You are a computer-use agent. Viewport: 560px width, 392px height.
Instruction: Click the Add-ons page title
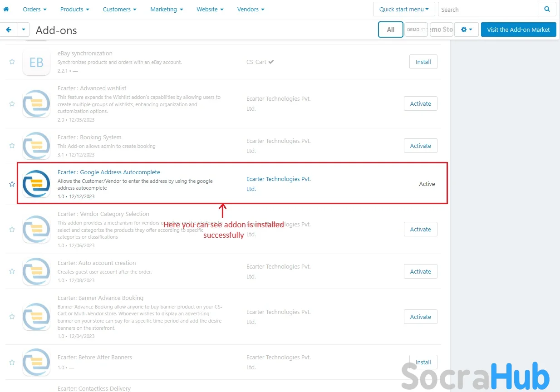56,30
